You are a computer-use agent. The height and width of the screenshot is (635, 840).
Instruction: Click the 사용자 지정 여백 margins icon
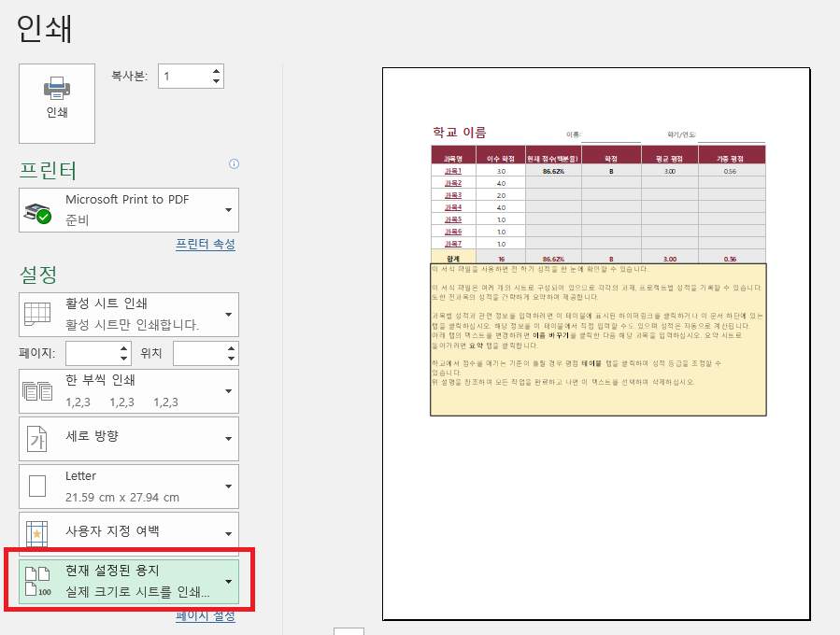pos(36,532)
